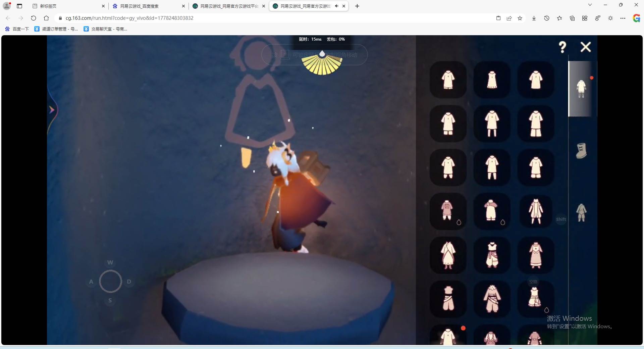Tap the D movement key
Viewport: 644px width, 349px height.
(129, 282)
